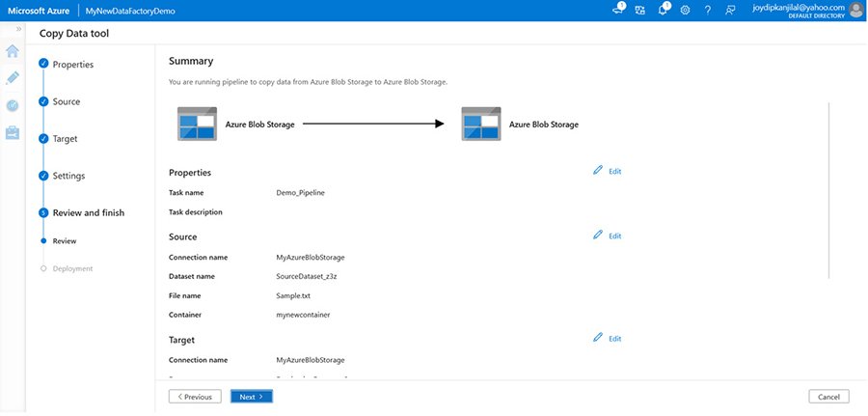Image resolution: width=868 pixels, height=416 pixels.
Task: Edit the Source section
Action: coord(608,236)
